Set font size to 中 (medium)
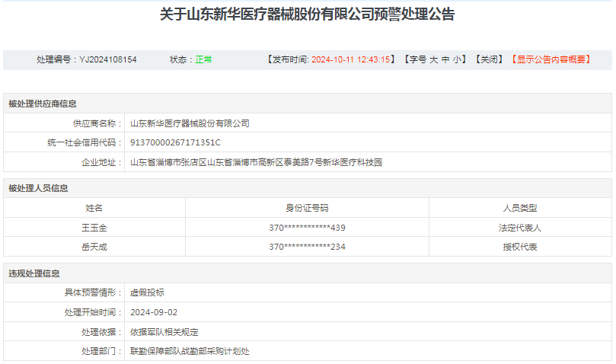Screen dimensions: 616x364 point(445,59)
